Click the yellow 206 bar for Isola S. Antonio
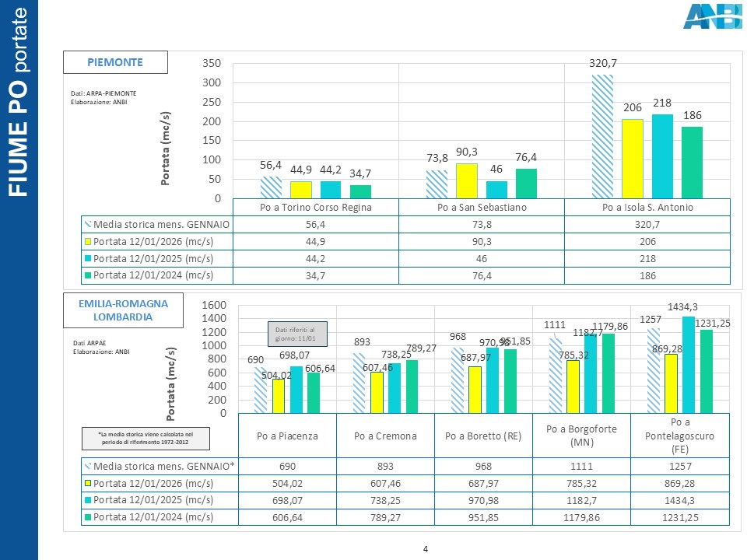 (x=633, y=159)
